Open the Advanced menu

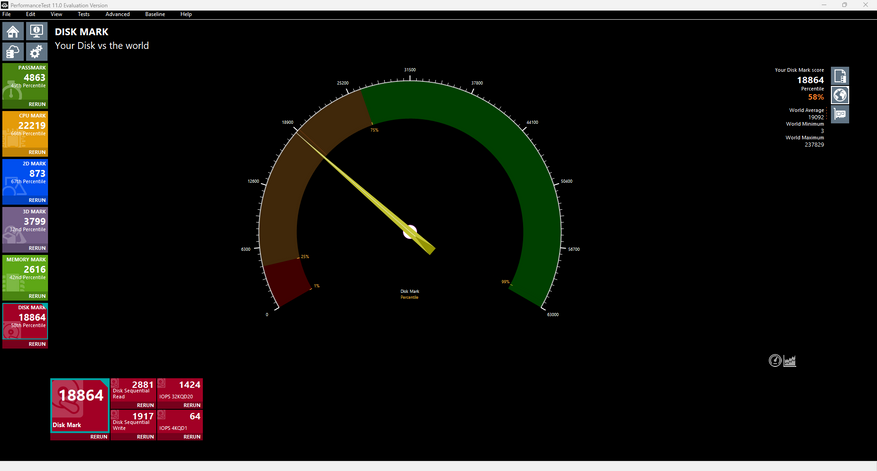(117, 15)
